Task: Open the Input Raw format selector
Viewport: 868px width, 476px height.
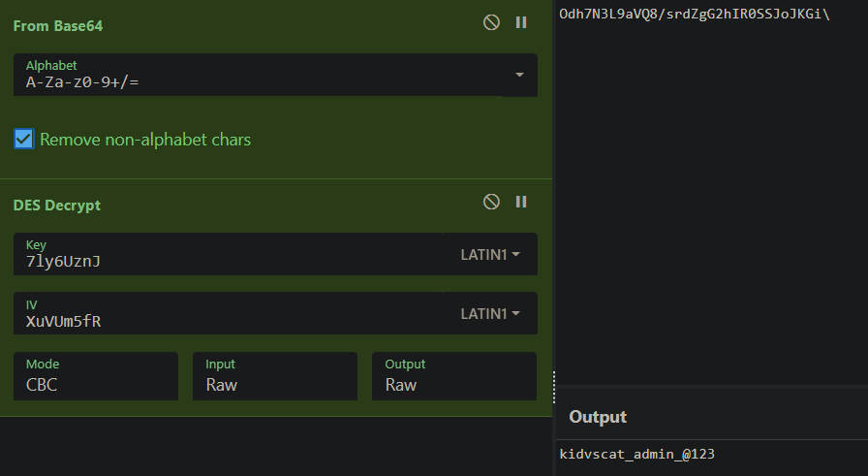Action: coord(275,376)
